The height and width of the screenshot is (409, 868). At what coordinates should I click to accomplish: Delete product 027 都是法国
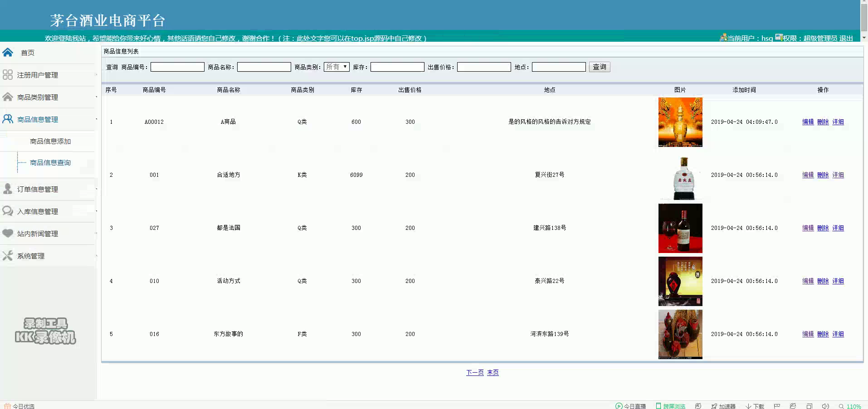(x=823, y=228)
